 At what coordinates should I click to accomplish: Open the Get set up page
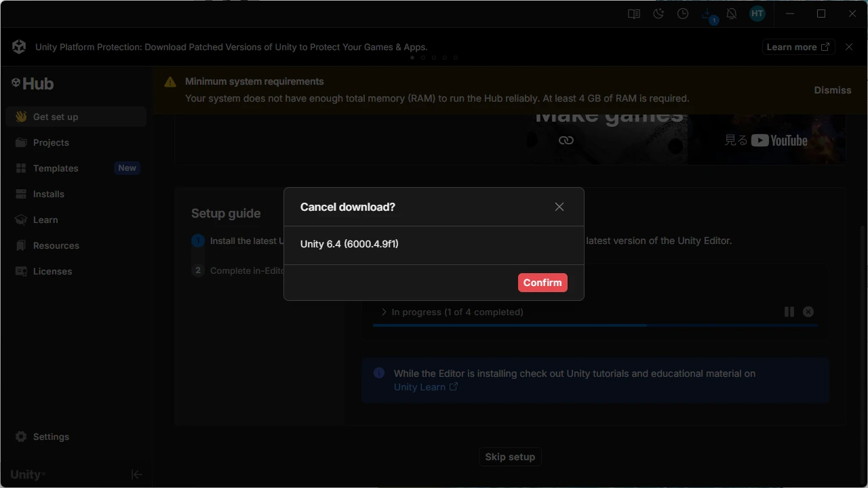(76, 117)
